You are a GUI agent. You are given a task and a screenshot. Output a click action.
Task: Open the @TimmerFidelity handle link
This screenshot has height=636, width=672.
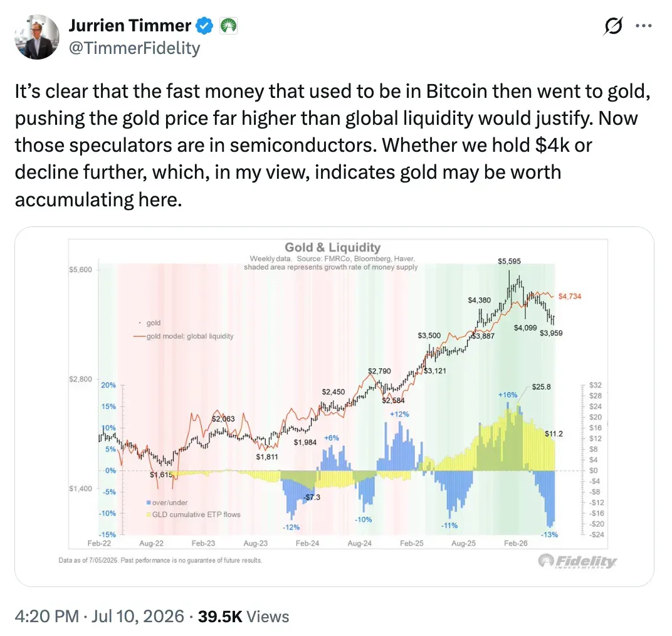135,48
